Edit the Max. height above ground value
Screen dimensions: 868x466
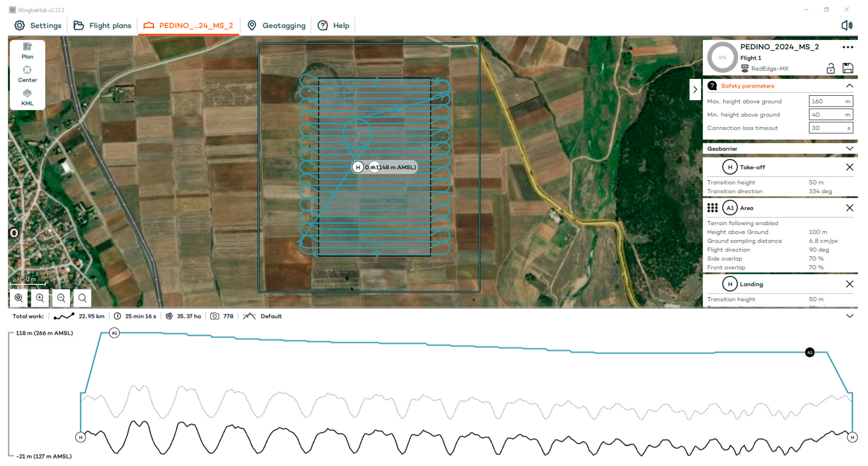pos(831,101)
